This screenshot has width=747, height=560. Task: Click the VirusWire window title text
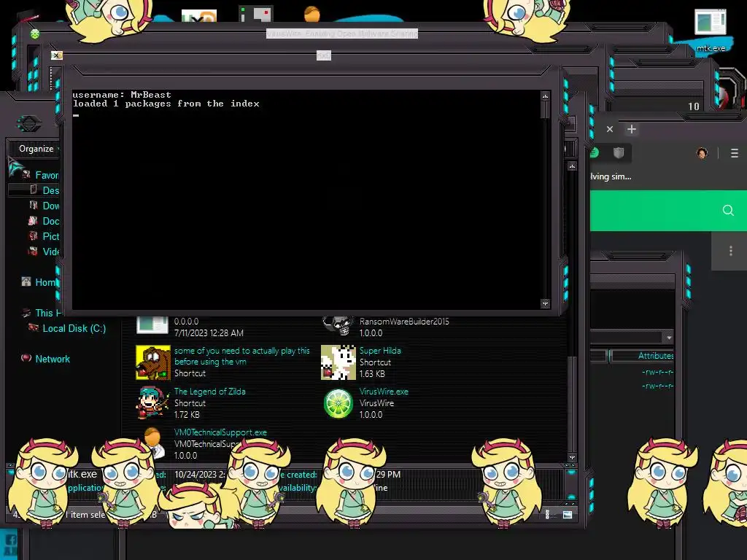pos(341,34)
